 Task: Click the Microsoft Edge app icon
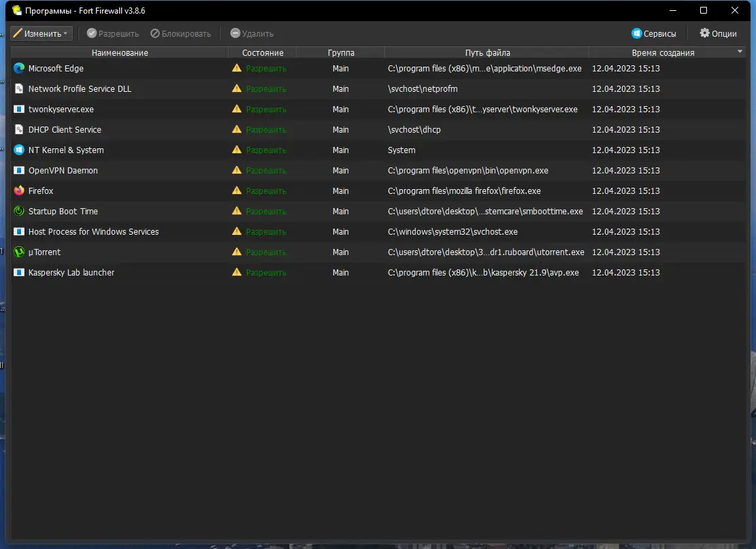point(19,69)
